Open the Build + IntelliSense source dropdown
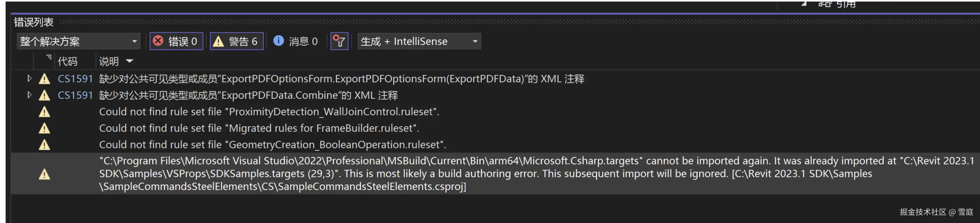The height and width of the screenshot is (223, 980). 419,41
